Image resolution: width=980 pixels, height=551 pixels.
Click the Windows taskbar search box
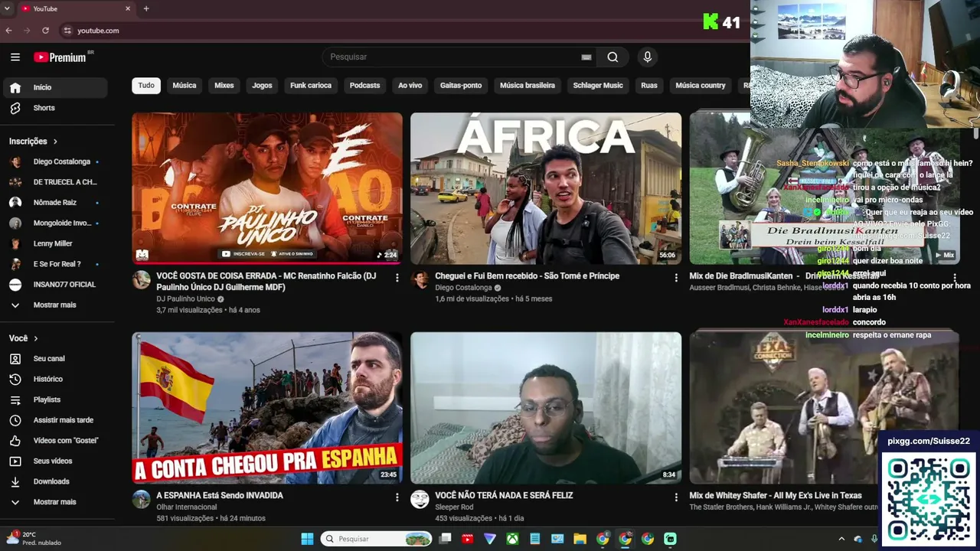377,539
